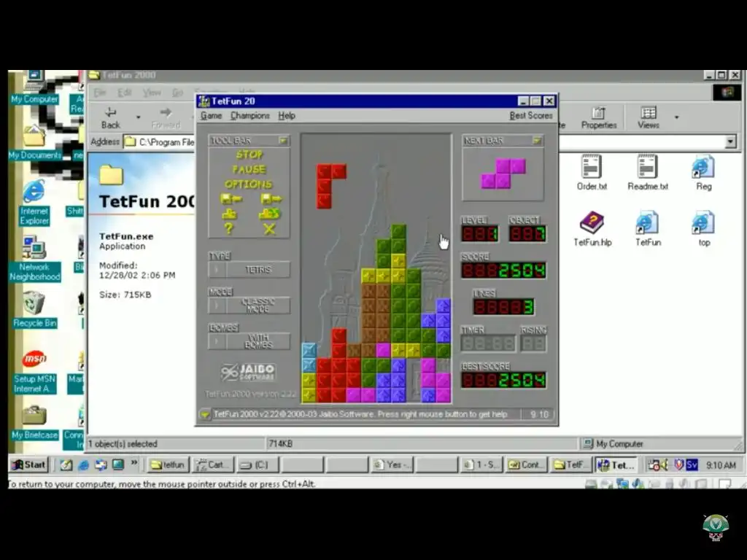The image size is (747, 560).
Task: Click the yellow X exit icon
Action: (270, 229)
